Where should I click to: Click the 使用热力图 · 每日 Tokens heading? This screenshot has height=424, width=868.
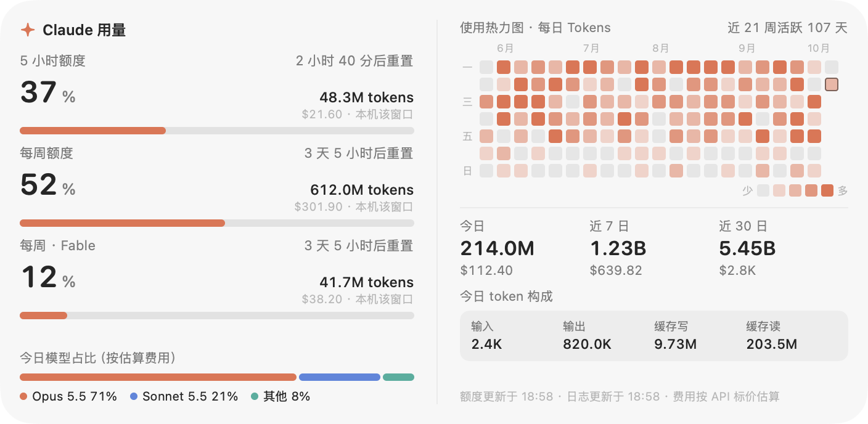[535, 28]
